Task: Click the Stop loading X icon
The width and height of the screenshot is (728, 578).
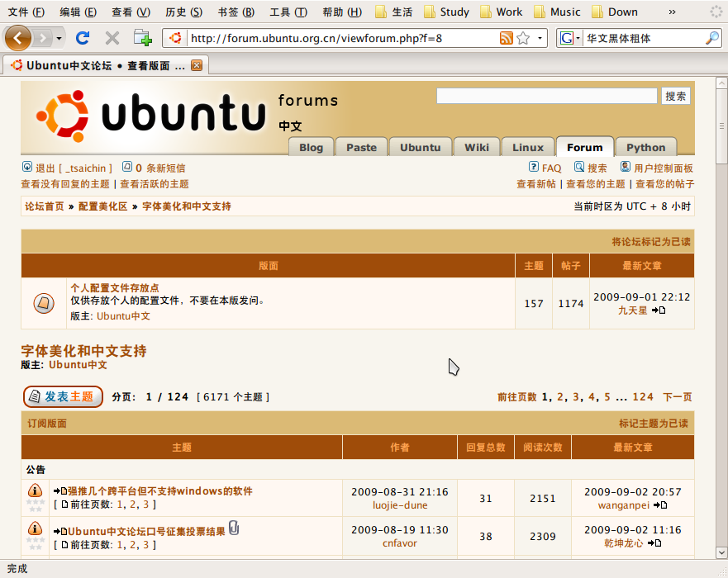Action: click(x=112, y=38)
